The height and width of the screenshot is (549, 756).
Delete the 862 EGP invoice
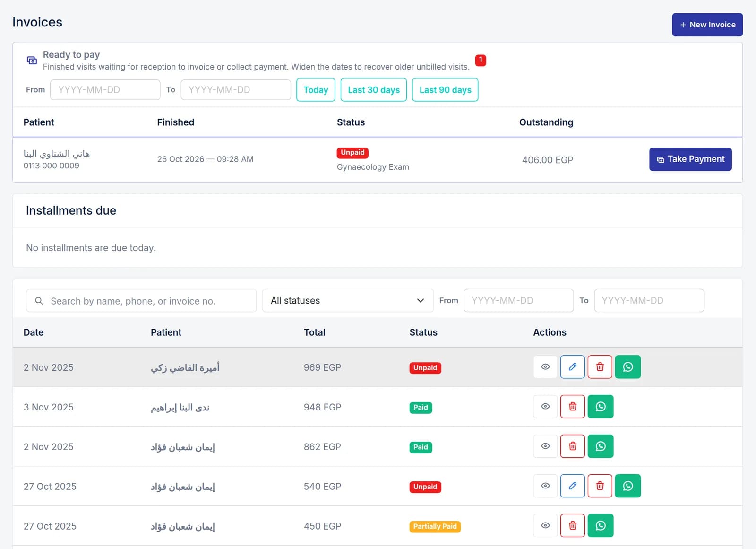point(573,446)
